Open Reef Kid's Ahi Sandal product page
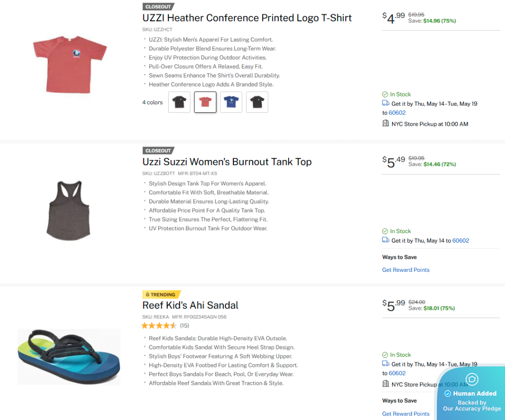505x420 pixels. (190, 305)
